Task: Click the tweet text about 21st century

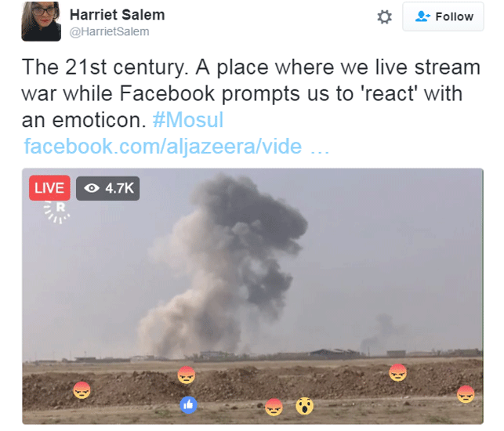Action: (251, 93)
